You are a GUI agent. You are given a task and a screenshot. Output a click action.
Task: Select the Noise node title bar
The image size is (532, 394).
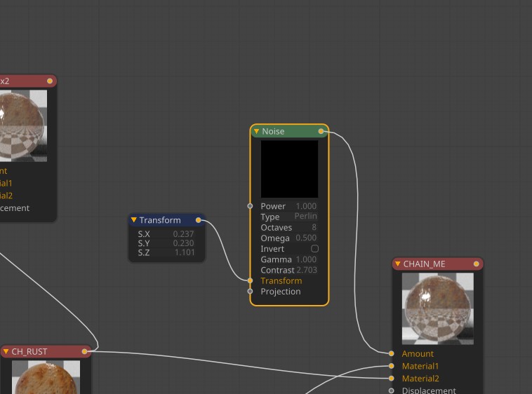pyautogui.click(x=289, y=131)
